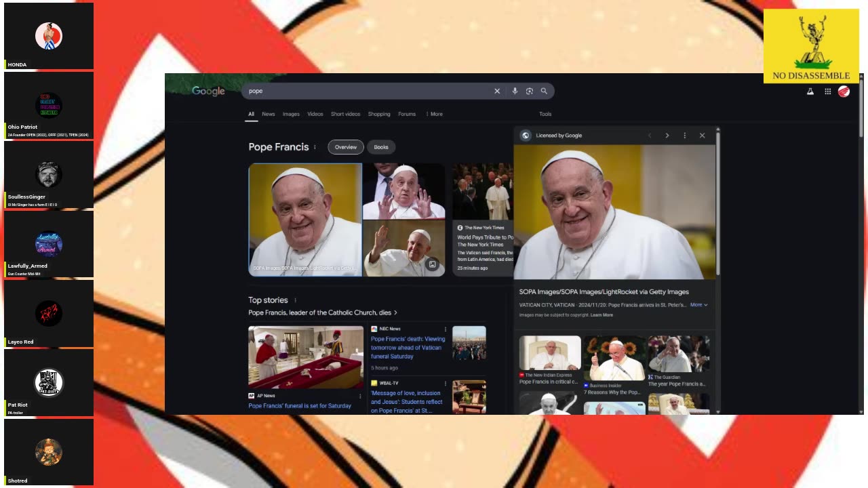The width and height of the screenshot is (868, 488).
Task: Click the Google logo
Action: coord(208,91)
